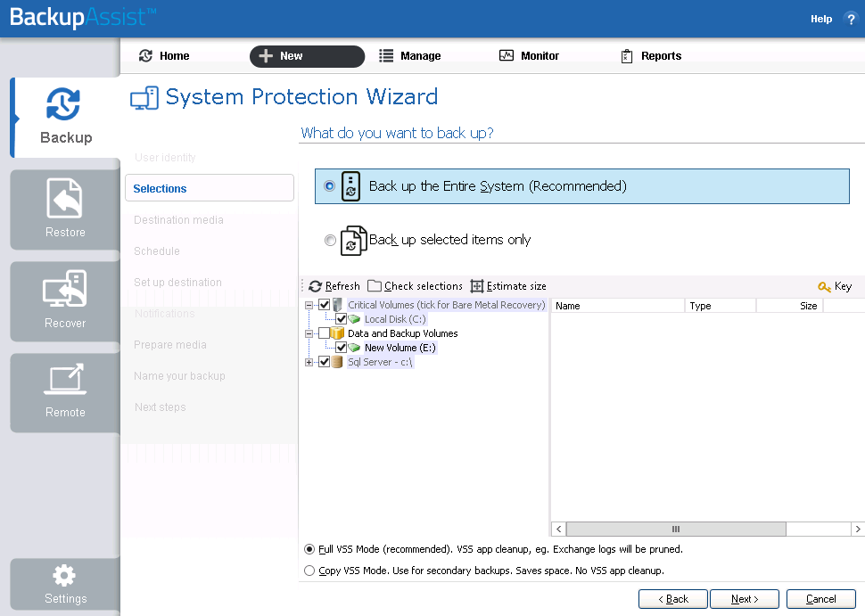Open the Reports tab
This screenshot has height=616, width=865.
click(652, 55)
